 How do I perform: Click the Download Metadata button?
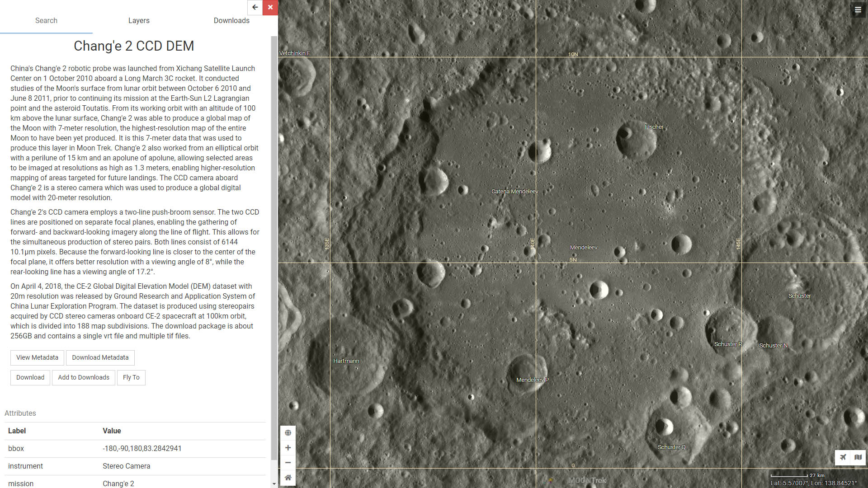tap(100, 358)
